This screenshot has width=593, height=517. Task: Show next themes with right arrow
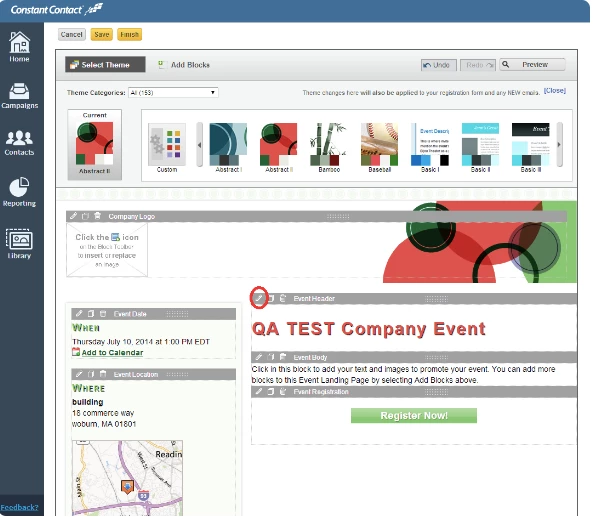pos(559,144)
